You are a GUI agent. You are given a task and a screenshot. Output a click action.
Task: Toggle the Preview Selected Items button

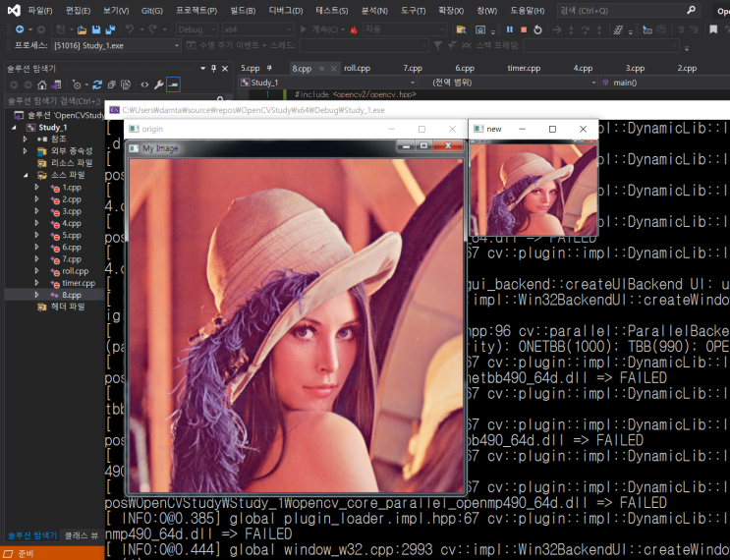click(x=173, y=84)
